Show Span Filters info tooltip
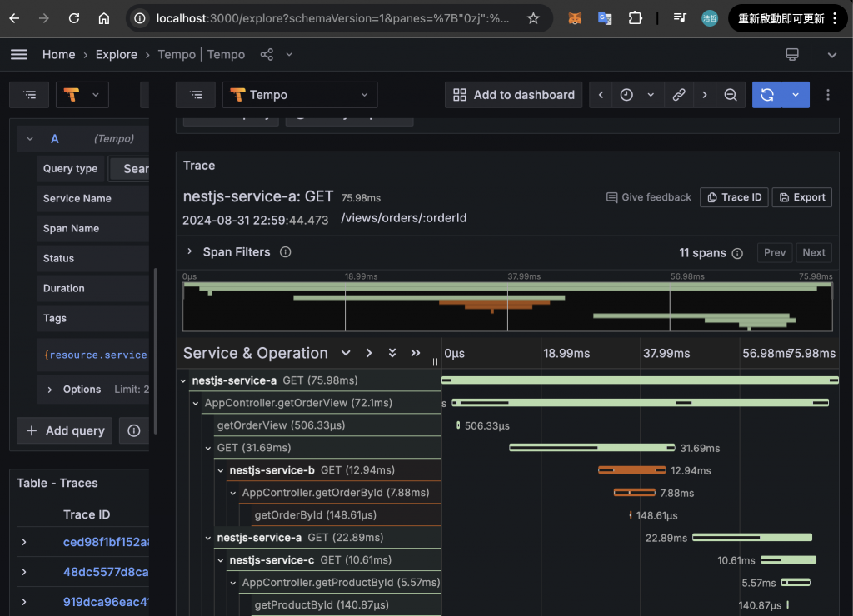Image resolution: width=853 pixels, height=616 pixels. (285, 252)
